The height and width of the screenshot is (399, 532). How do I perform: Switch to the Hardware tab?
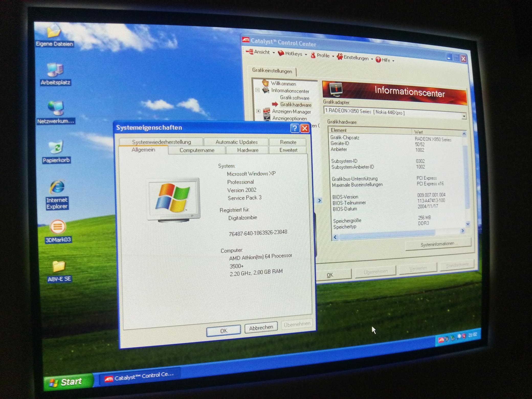coord(247,150)
